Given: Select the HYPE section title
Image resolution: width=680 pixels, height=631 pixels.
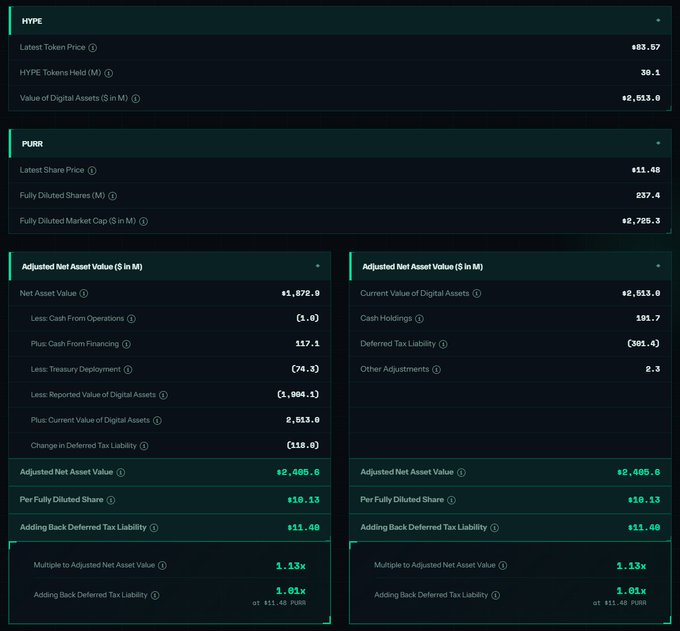Looking at the screenshot, I should (x=32, y=21).
